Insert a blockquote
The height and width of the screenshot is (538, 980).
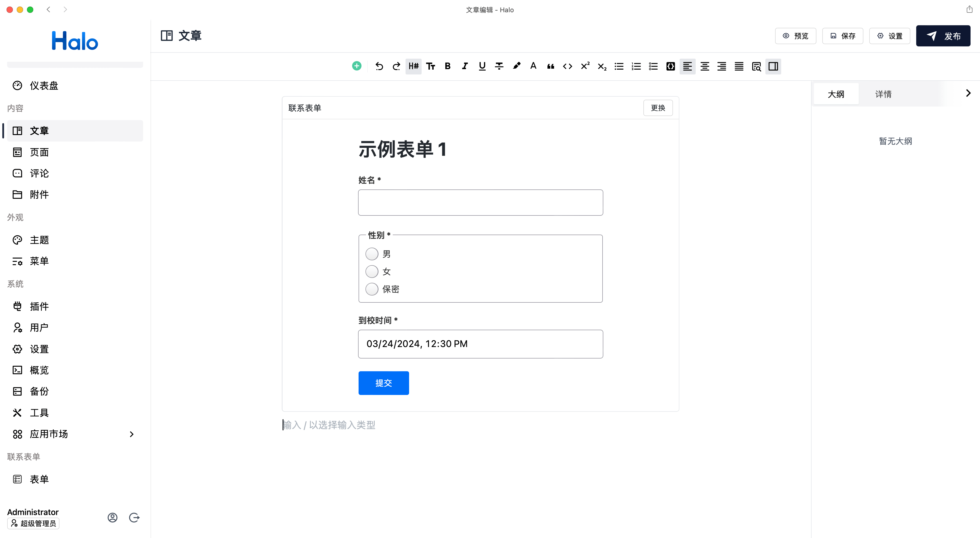[x=550, y=66]
